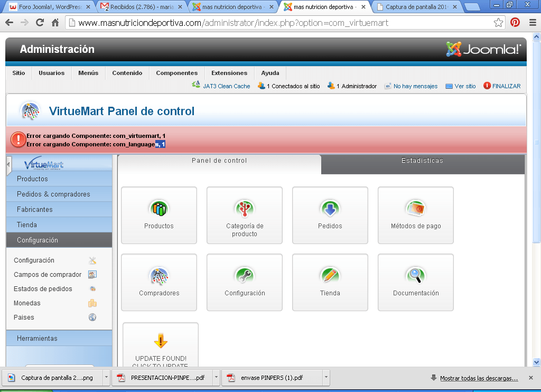Select the Panel de control tab

219,164
